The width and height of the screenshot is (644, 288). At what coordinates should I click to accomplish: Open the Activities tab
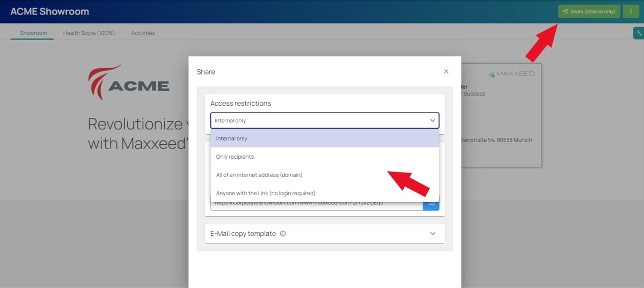[143, 33]
